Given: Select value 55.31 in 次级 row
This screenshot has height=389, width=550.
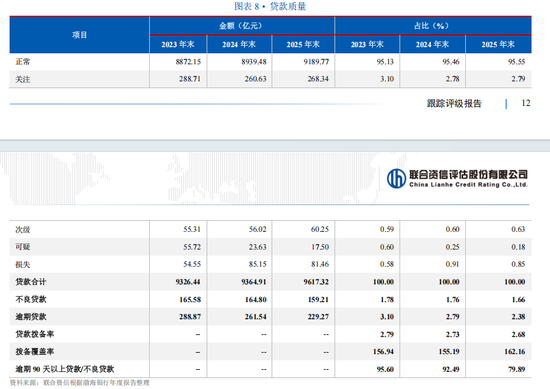Looking at the screenshot, I should pos(192,229).
